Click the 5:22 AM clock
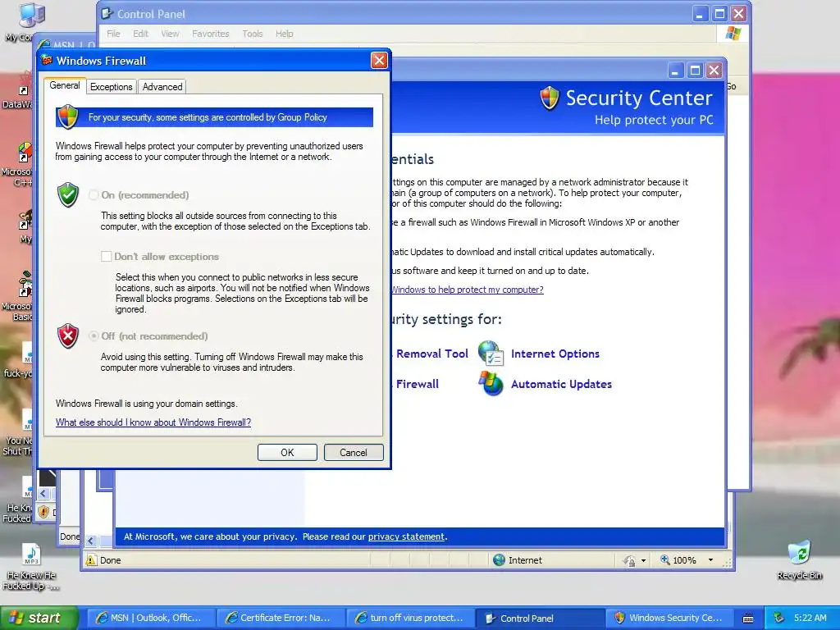The width and height of the screenshot is (840, 630). pos(810,618)
